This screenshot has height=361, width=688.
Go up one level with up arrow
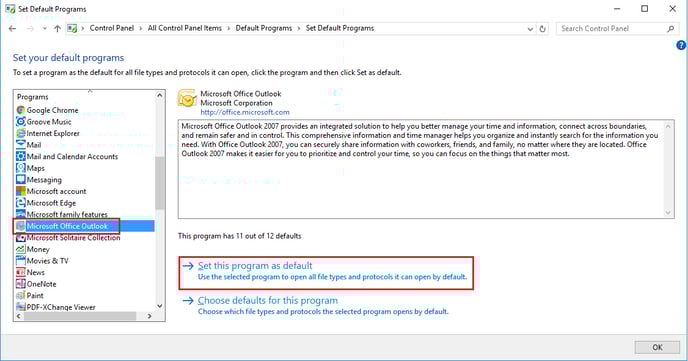click(x=57, y=29)
